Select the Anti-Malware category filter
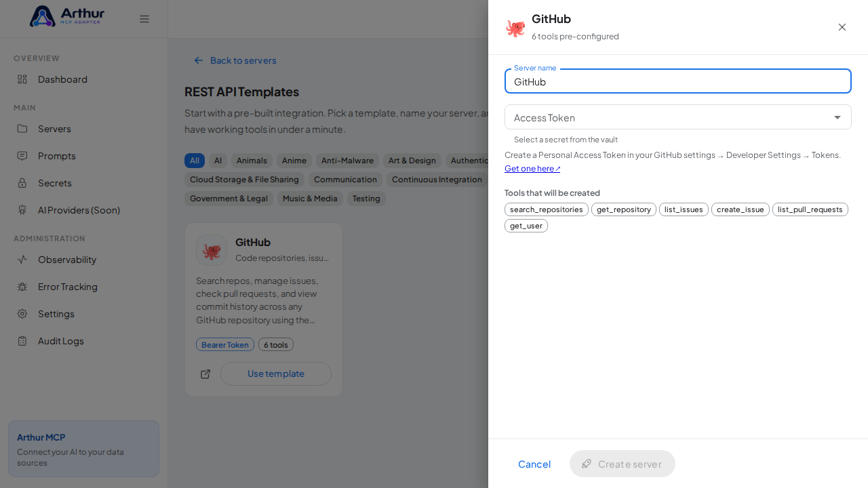 pyautogui.click(x=347, y=161)
